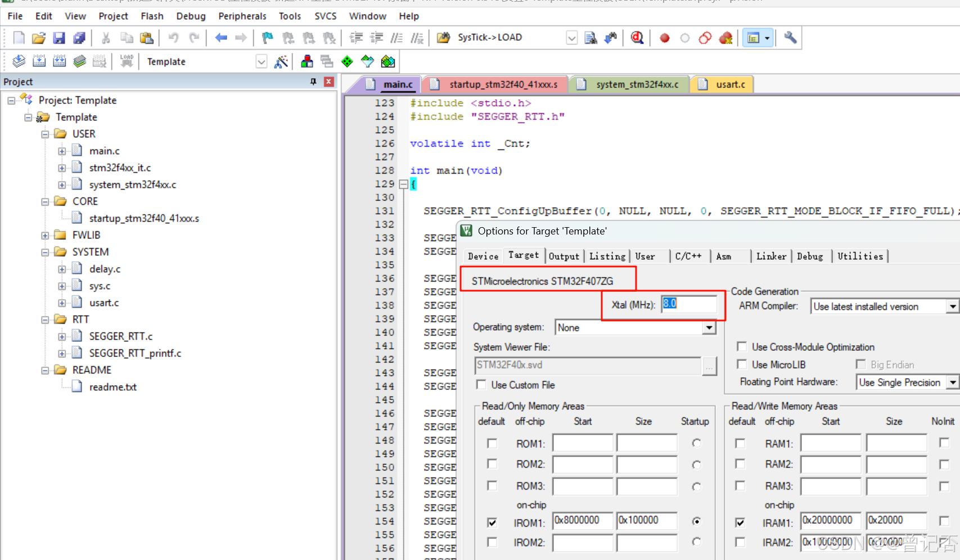Click the Download LOAD icon

(127, 61)
